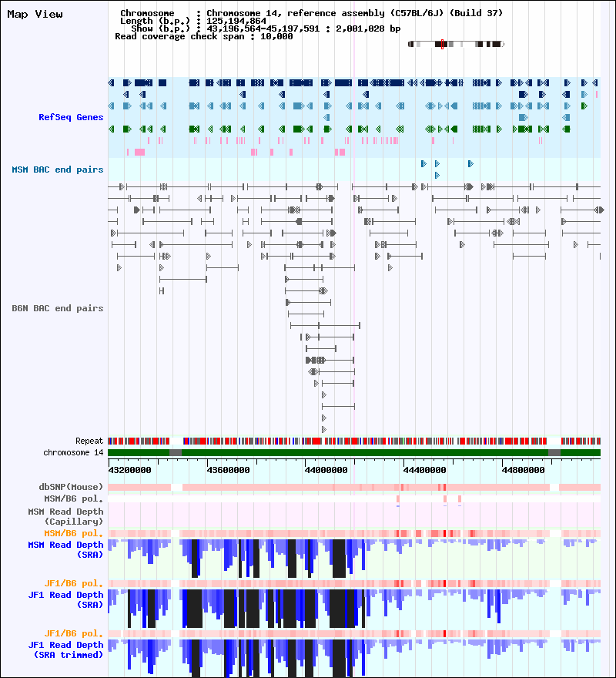The width and height of the screenshot is (616, 678).
Task: Click the dbSNP(Mouse) track label
Action: 71,487
